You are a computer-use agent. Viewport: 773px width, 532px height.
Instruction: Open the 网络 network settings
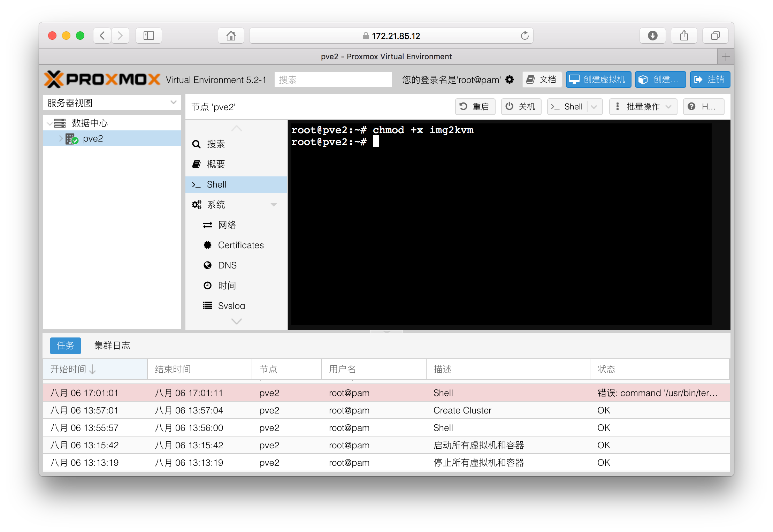(x=236, y=225)
